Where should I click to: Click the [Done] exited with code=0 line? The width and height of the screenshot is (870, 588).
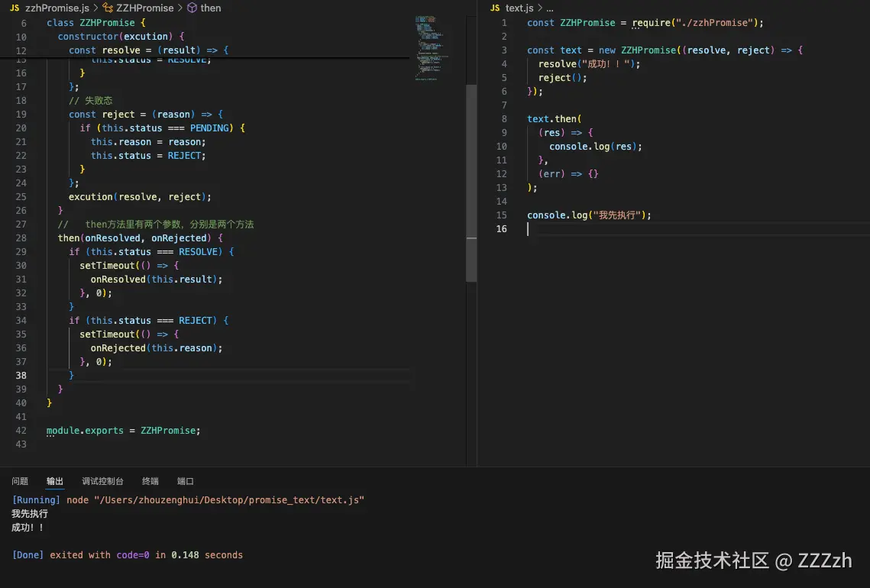[127, 554]
